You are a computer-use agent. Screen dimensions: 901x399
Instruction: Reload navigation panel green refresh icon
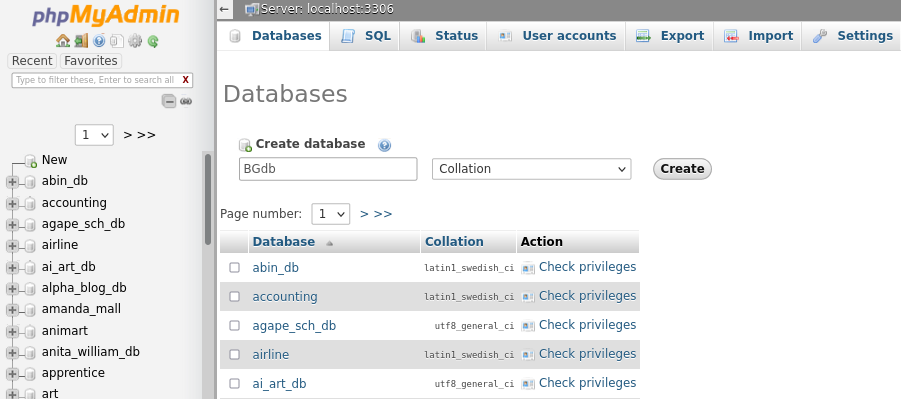click(153, 41)
